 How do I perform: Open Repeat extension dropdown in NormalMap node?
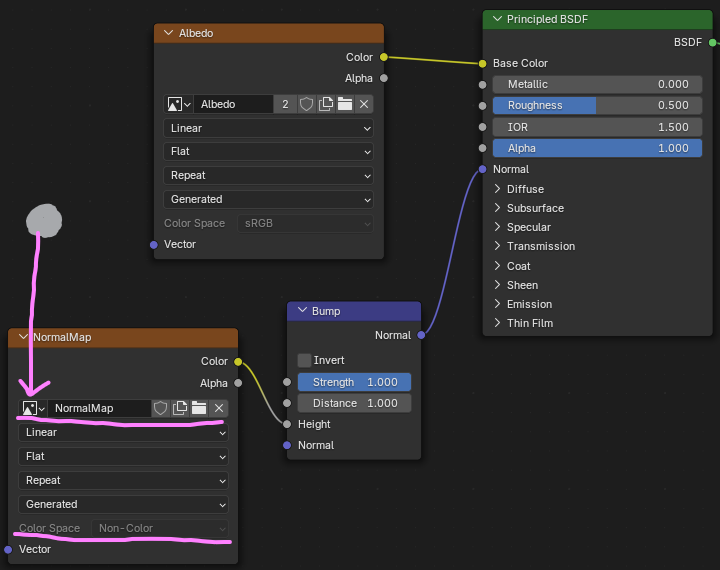pos(123,480)
